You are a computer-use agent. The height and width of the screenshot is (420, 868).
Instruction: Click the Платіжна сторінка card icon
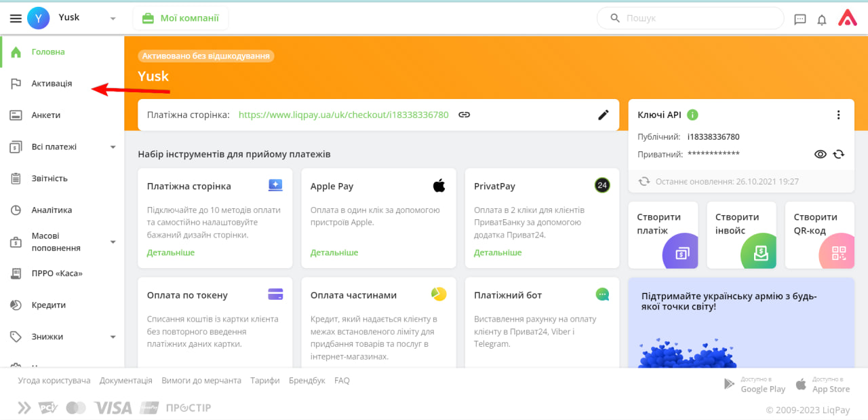(x=275, y=185)
